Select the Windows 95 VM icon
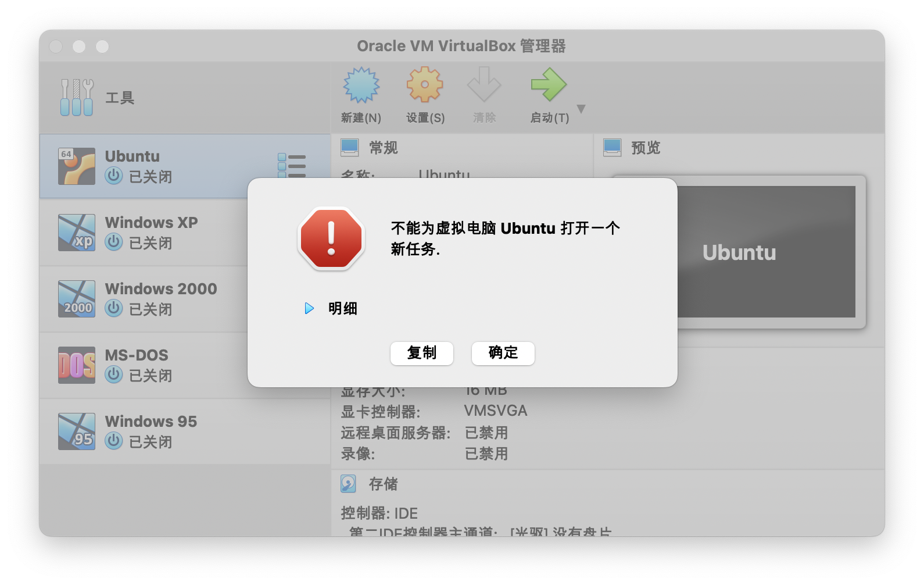Viewport: 924px width, 585px height. 77,431
